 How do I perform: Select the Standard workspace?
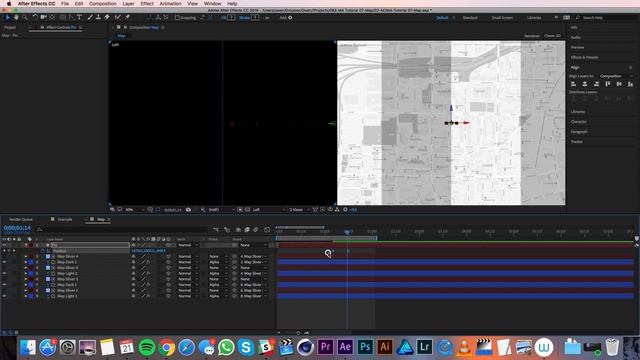tap(470, 18)
